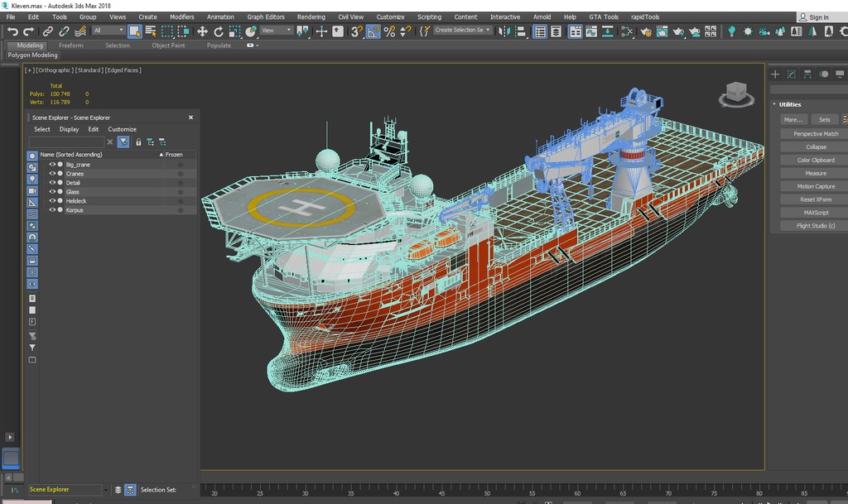Open the Modifiers menu
848x504 pixels.
(x=181, y=17)
